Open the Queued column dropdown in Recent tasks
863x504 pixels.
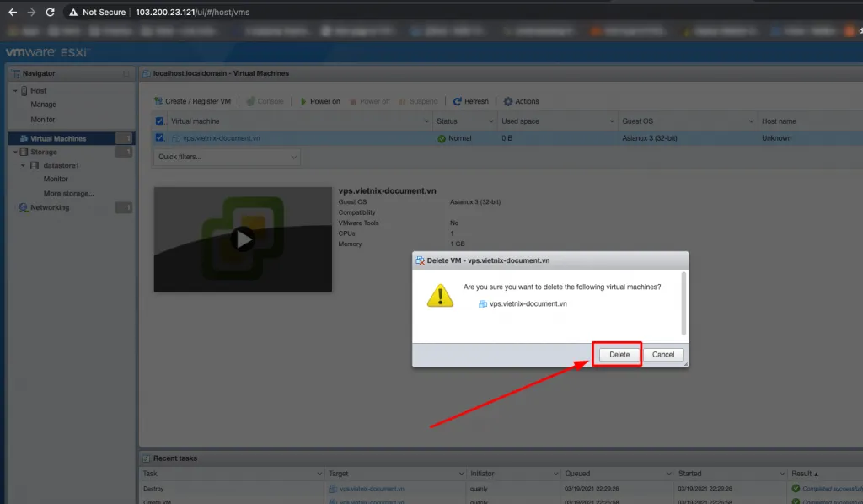pyautogui.click(x=668, y=474)
